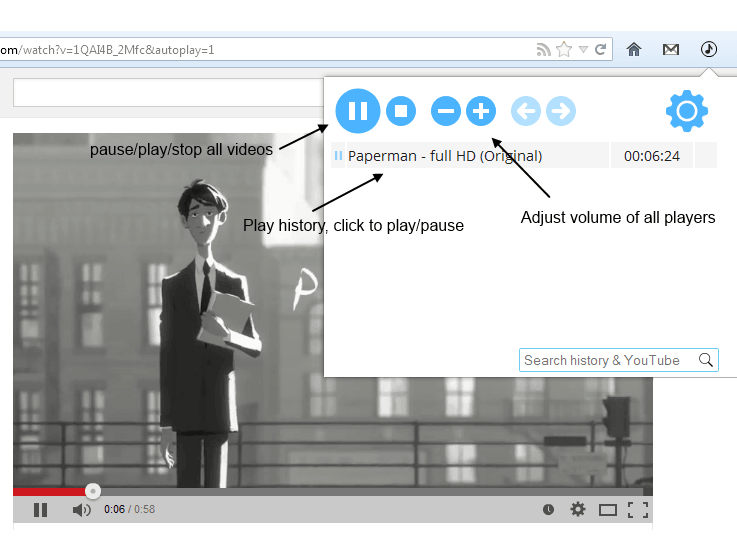Open the browser home page icon
This screenshot has height=552, width=737.
[x=634, y=49]
